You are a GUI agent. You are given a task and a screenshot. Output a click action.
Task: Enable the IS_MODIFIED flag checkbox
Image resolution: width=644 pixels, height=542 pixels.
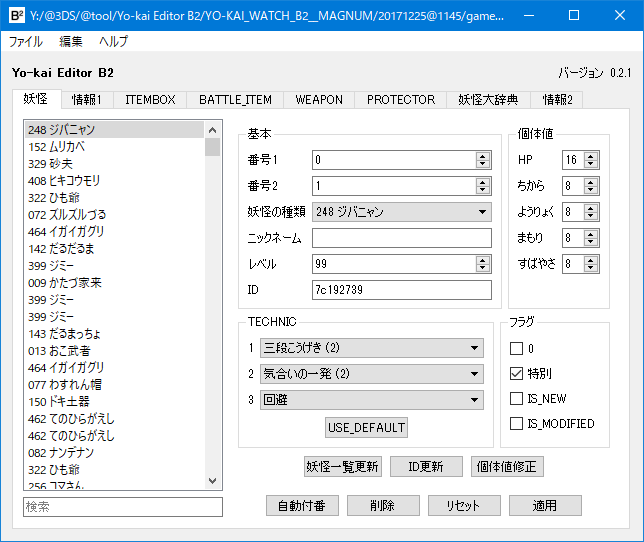(516, 423)
